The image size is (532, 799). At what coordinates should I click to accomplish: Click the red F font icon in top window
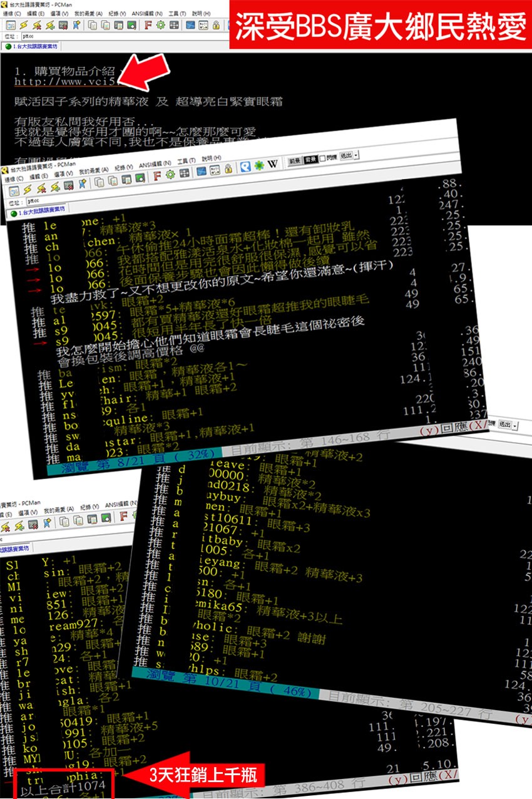(148, 26)
